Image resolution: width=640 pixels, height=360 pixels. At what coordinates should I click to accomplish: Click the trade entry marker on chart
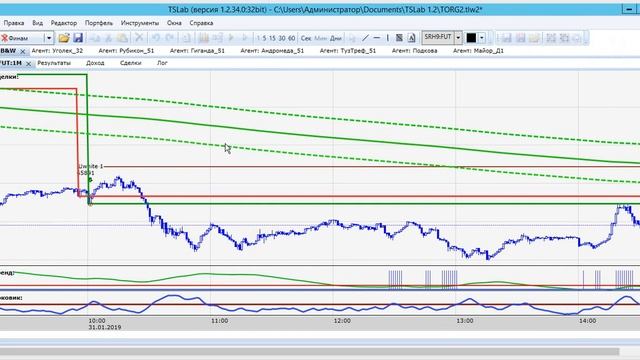coord(90,180)
